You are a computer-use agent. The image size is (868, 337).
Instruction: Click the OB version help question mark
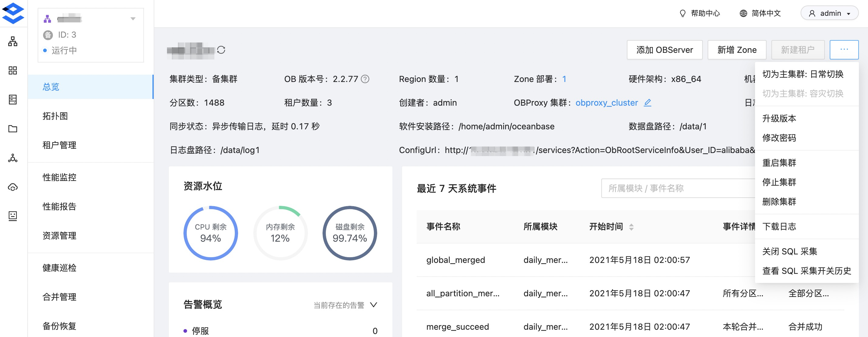point(365,79)
